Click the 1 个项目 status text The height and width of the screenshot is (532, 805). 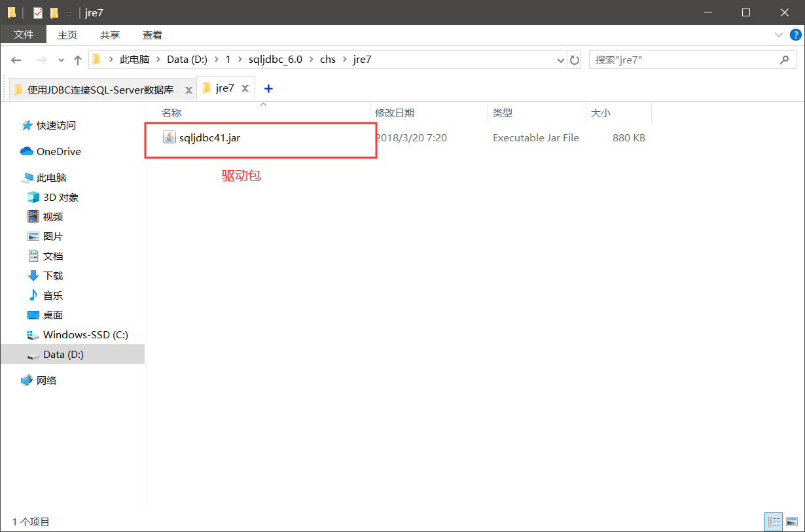(x=31, y=522)
